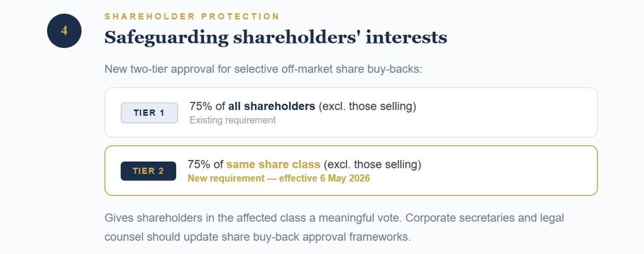Click '(excl. those selling)' in the Tier 1 card

coord(368,106)
